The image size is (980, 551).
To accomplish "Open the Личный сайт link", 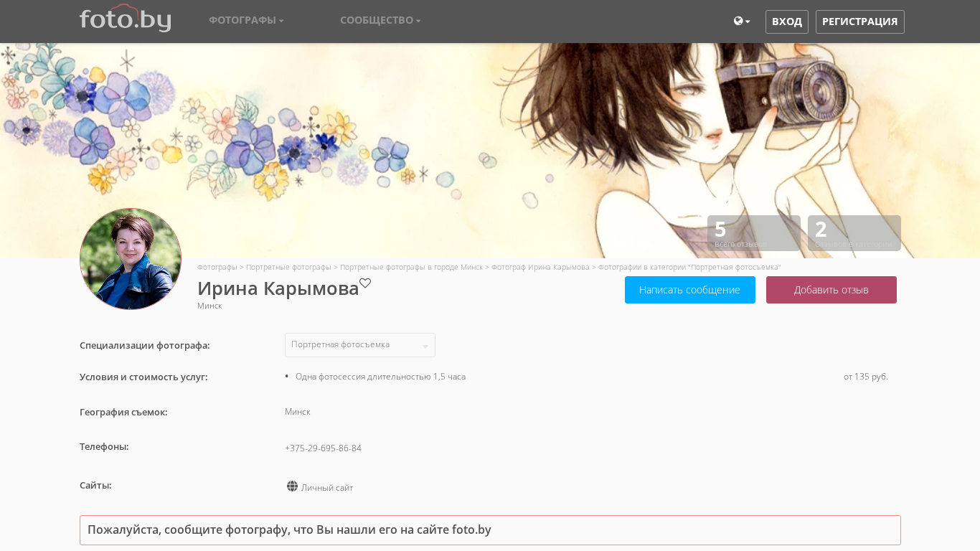I will (327, 488).
